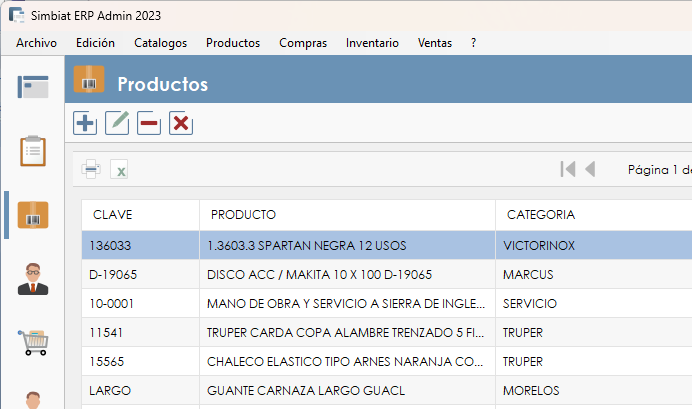Go to the previous page arrow
The width and height of the screenshot is (692, 409).
[590, 169]
